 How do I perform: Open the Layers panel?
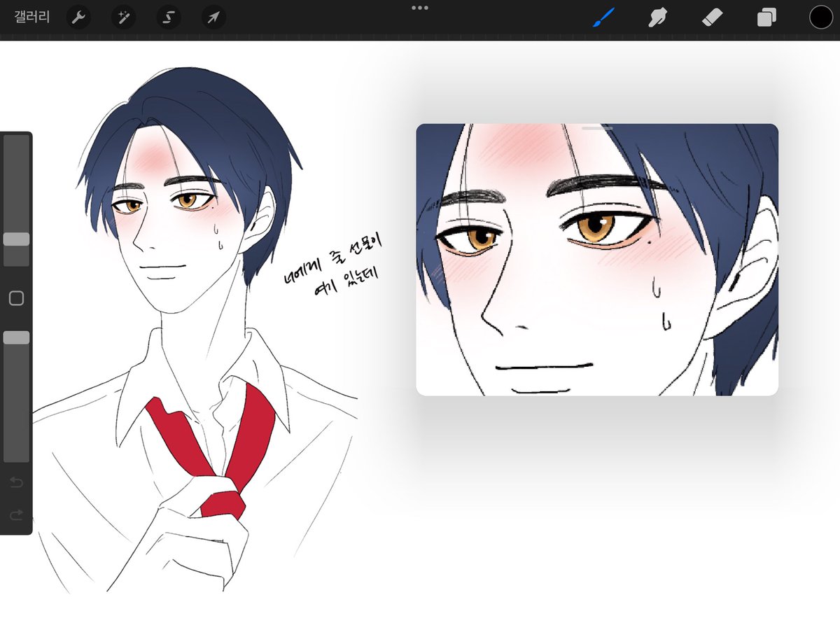pos(766,17)
